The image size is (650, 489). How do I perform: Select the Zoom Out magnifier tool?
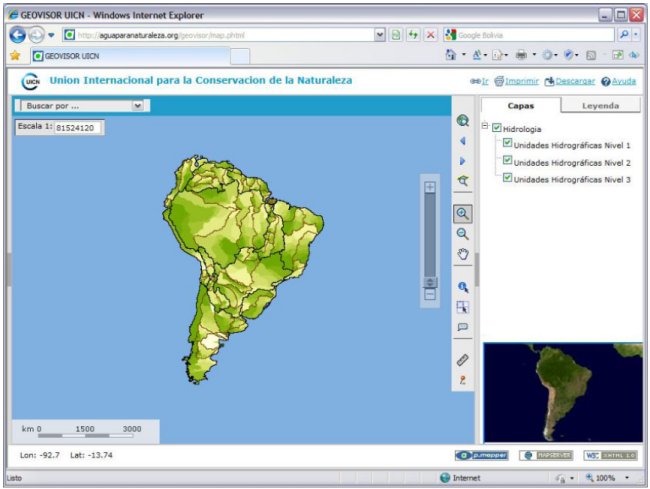462,233
